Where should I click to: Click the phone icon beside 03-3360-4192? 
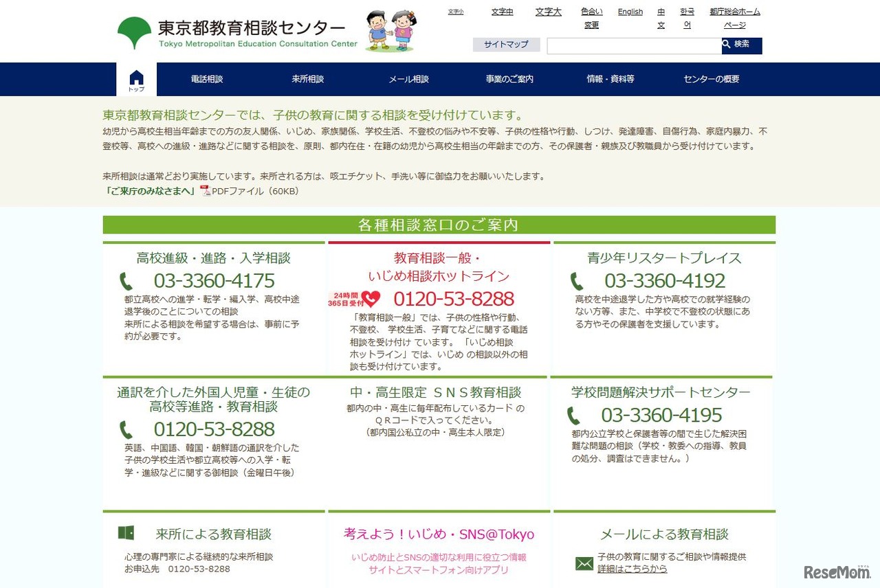point(577,282)
